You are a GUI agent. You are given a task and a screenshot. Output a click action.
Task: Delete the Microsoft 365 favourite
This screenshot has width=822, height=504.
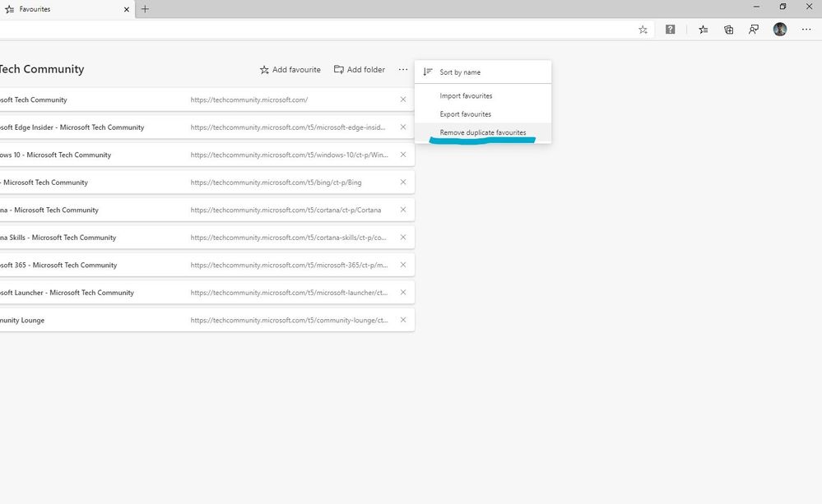(402, 265)
